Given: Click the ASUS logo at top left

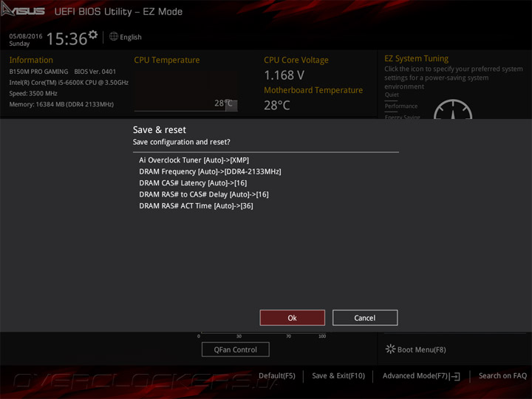Looking at the screenshot, I should click(x=23, y=10).
